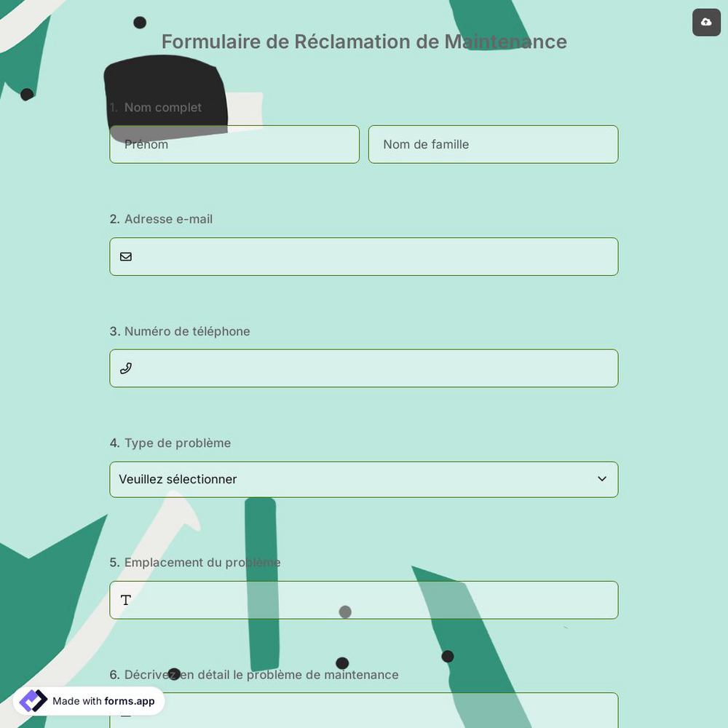
Task: Click the T text icon in Emplacement du problème
Action: 125,600
